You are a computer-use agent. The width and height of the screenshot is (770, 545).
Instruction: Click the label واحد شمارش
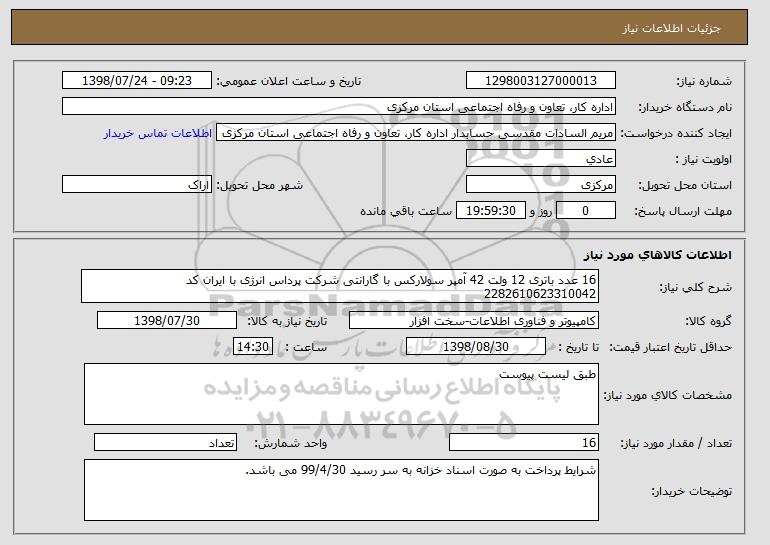pyautogui.click(x=291, y=443)
